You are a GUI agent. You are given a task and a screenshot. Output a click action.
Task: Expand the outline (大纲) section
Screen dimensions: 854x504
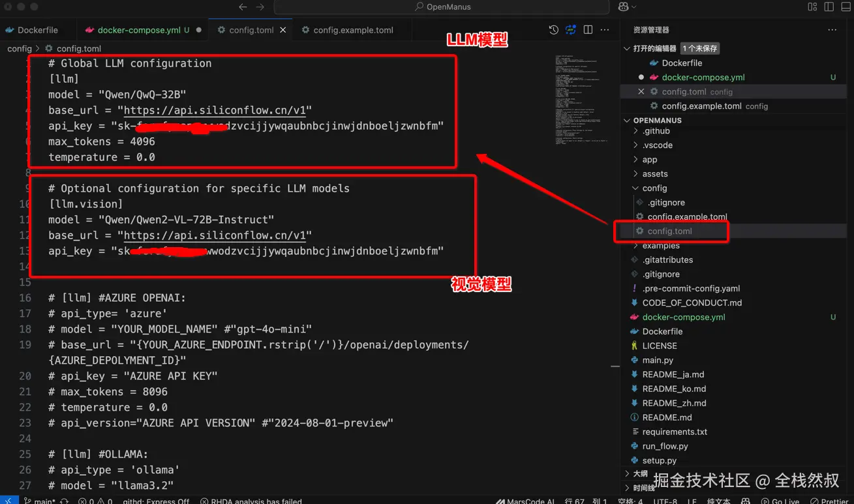point(639,474)
